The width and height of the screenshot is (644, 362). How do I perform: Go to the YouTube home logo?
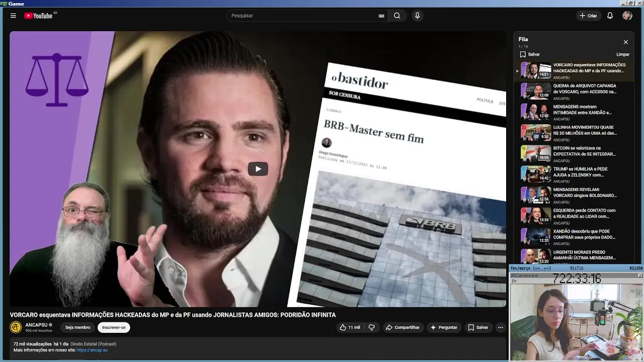[x=38, y=16]
